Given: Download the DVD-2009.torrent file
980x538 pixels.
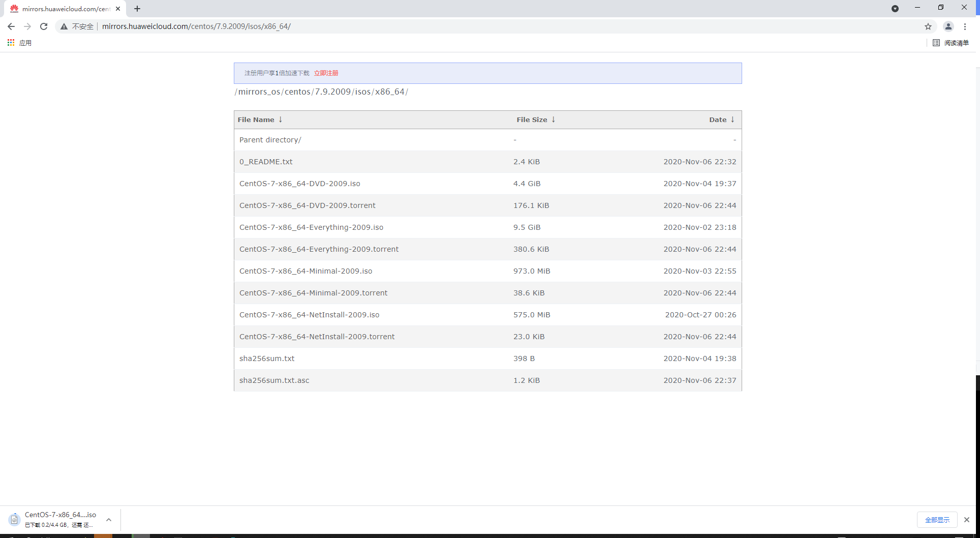Looking at the screenshot, I should [x=308, y=205].
